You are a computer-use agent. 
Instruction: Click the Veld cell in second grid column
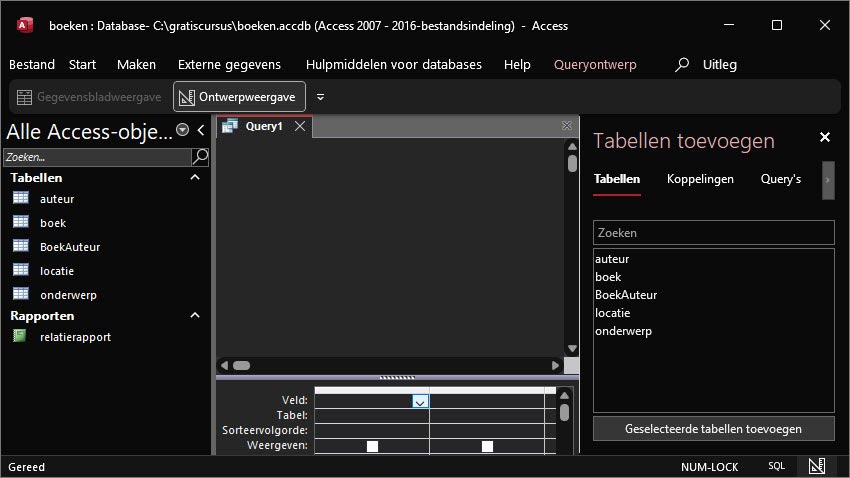(487, 401)
